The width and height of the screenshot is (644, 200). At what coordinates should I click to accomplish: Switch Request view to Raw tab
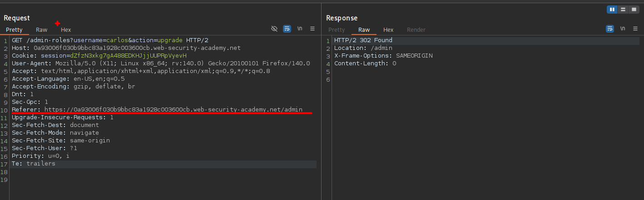(42, 29)
